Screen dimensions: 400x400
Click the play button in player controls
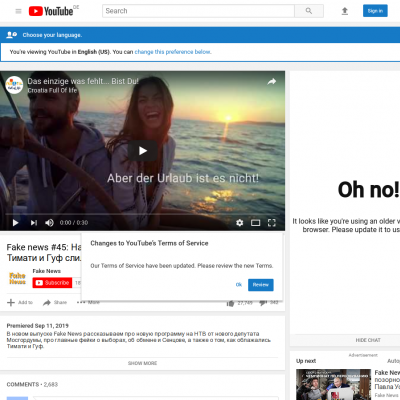click(15, 223)
